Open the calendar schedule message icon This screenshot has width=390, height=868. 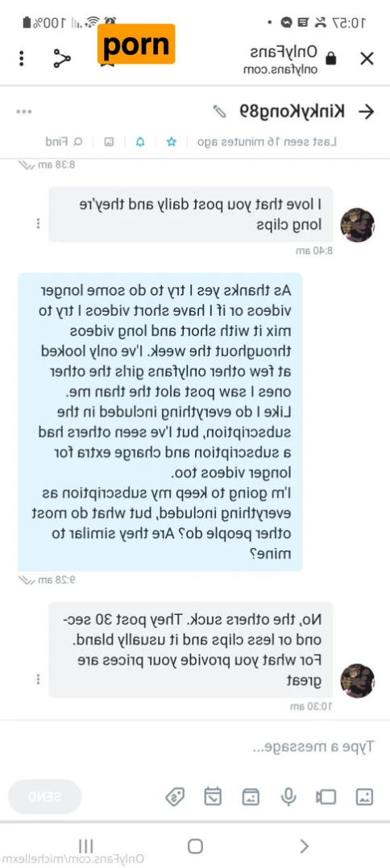click(213, 796)
